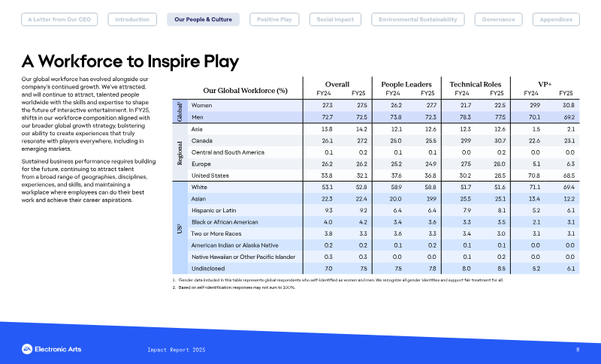Select the A Workforce to Inspire Play heading
The height and width of the screenshot is (364, 601).
(x=130, y=62)
